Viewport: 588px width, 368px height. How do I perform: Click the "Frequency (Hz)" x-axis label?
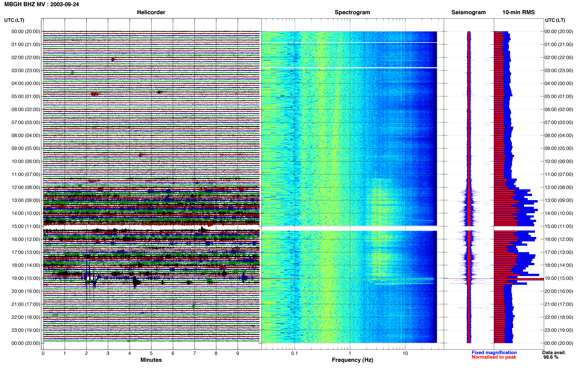tap(352, 360)
